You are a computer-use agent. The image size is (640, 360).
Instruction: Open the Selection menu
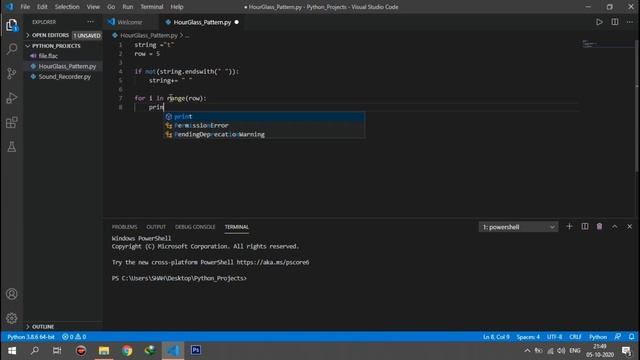(67, 7)
